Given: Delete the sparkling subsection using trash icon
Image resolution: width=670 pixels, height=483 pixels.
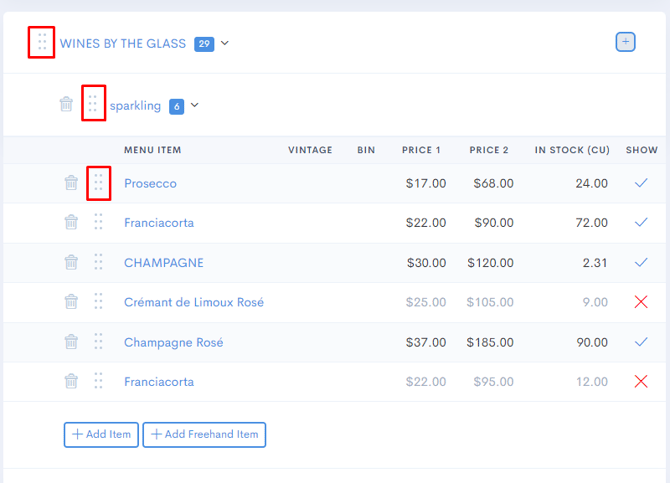Looking at the screenshot, I should coord(66,104).
